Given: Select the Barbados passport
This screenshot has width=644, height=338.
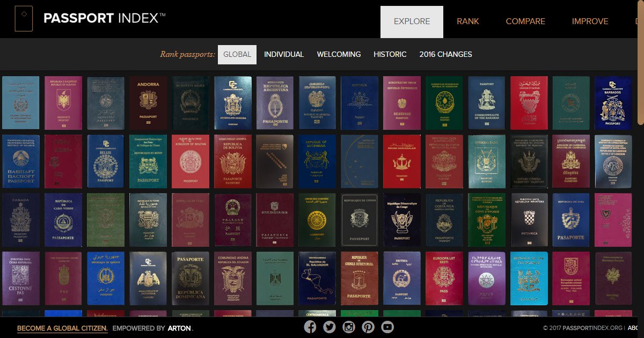Looking at the screenshot, I should 613,103.
